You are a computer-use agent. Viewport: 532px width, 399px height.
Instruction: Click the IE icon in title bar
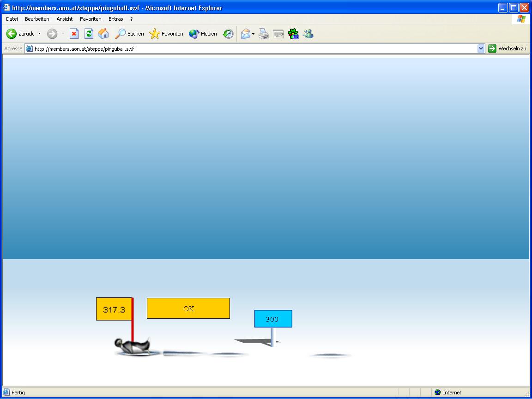point(6,7)
